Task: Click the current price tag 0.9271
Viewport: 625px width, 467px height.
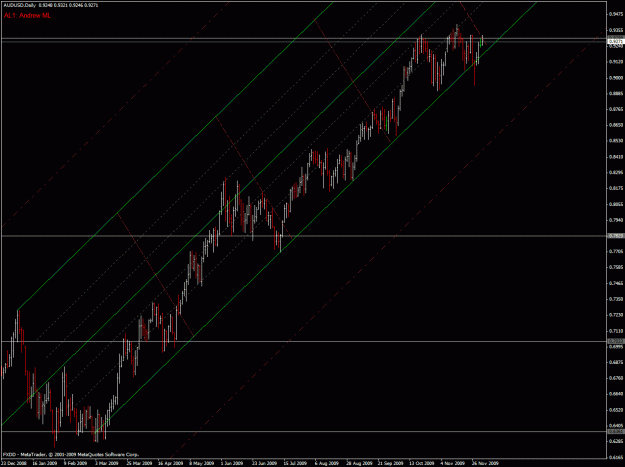Action: 616,41
